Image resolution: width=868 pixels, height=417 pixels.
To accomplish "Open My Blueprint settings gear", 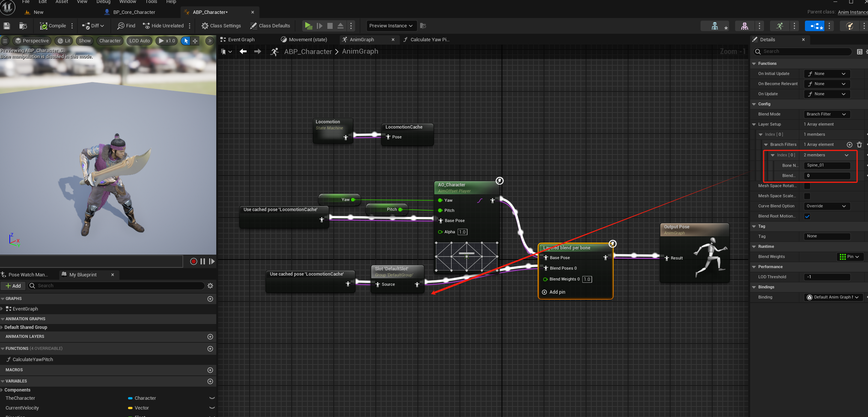I will tap(210, 286).
